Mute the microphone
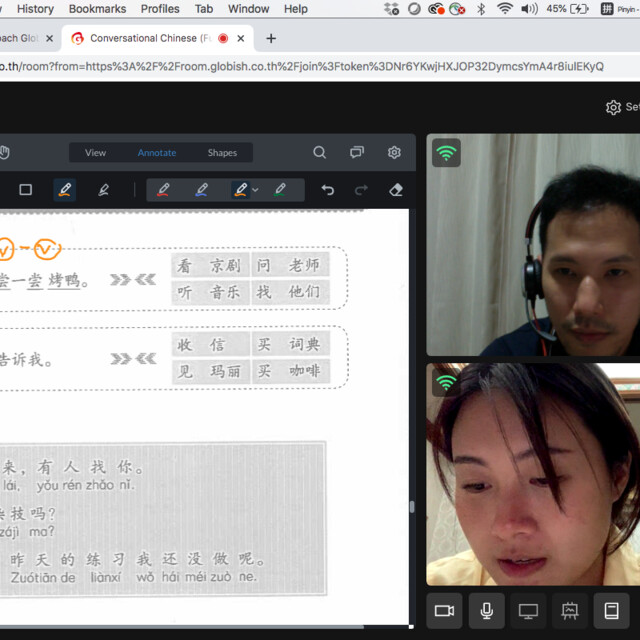The height and width of the screenshot is (640, 640). (487, 611)
